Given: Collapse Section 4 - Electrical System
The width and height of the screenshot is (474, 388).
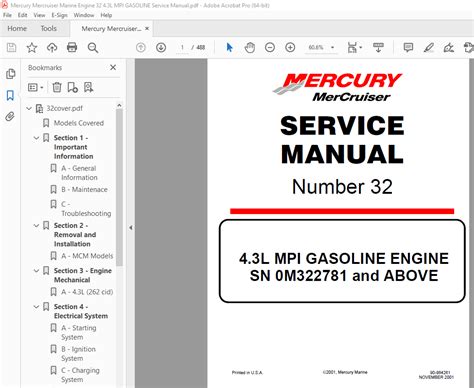Looking at the screenshot, I should [x=36, y=306].
